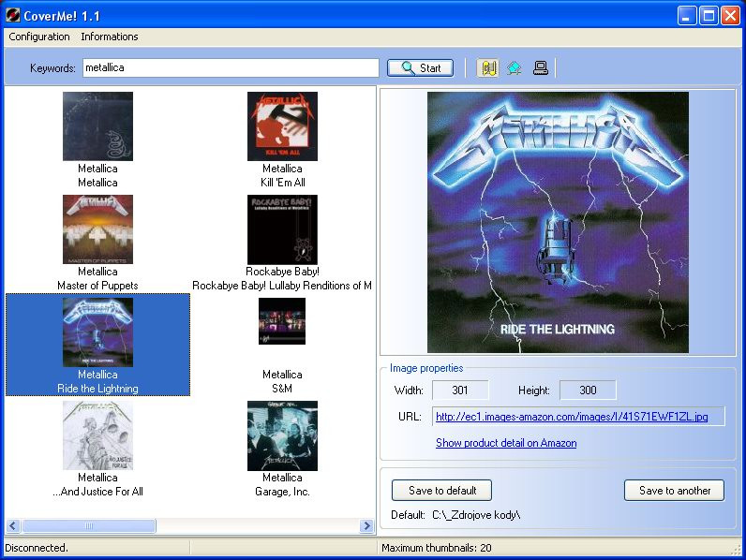Click the "Garage, Inc." title text
The image size is (746, 560).
click(x=283, y=492)
